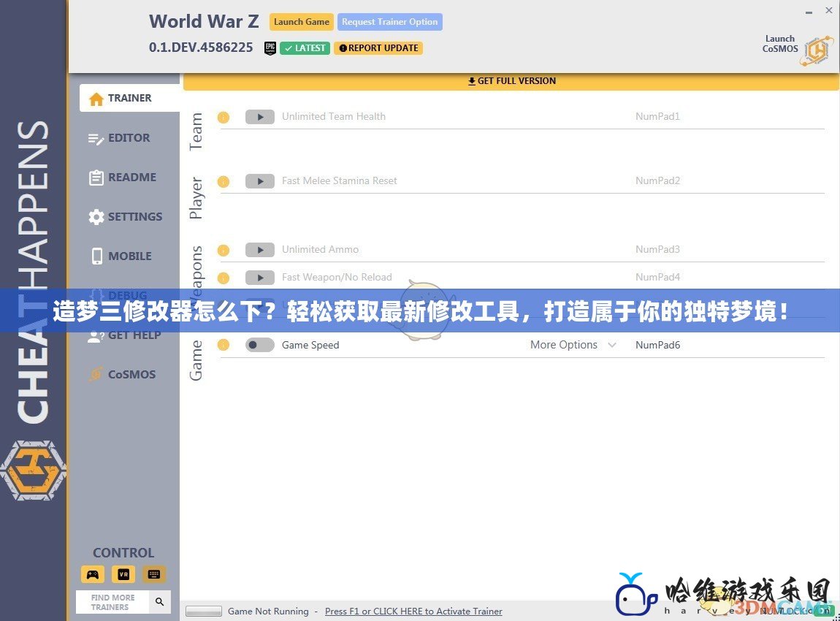Click the NumPad1 hotkey label

tap(657, 117)
